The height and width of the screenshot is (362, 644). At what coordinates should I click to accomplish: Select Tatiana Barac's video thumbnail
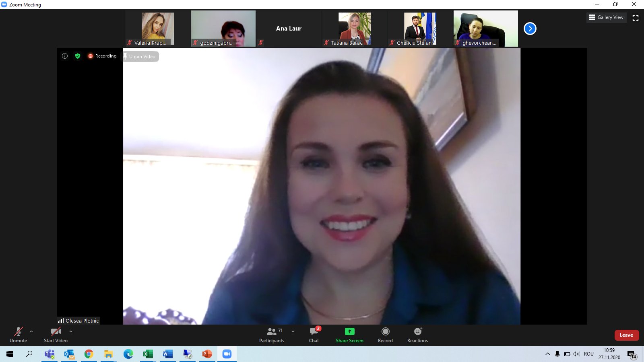[x=354, y=29]
